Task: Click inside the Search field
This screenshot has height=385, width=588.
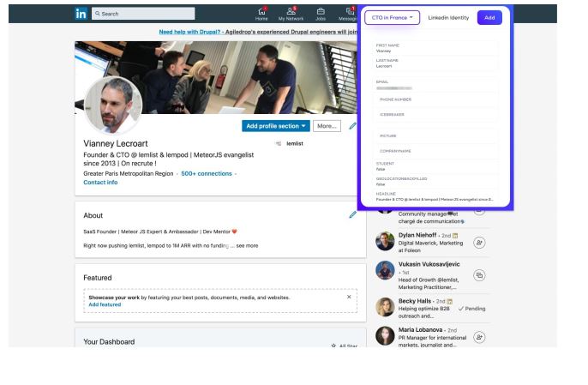Action: click(143, 14)
